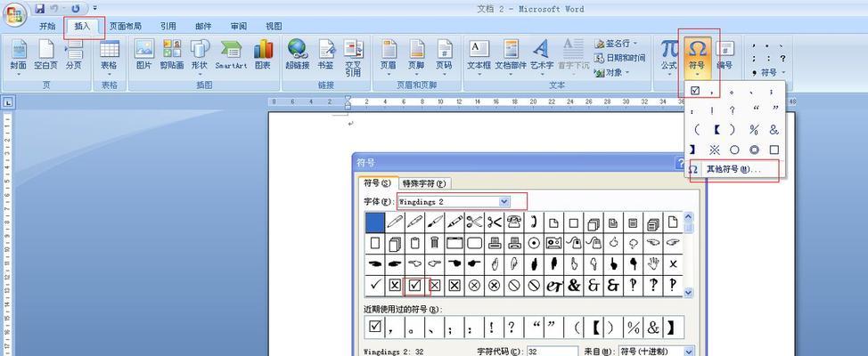868x356 pixels.
Task: Go to the 审阅 ribbon tab
Action: point(239,26)
